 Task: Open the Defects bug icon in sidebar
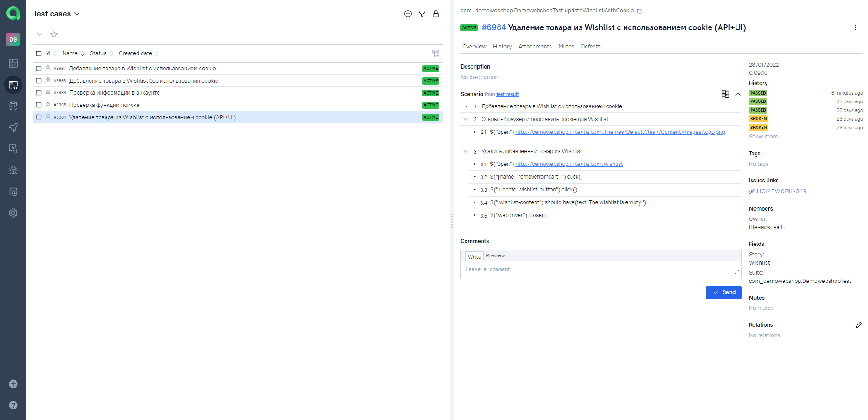[x=13, y=170]
